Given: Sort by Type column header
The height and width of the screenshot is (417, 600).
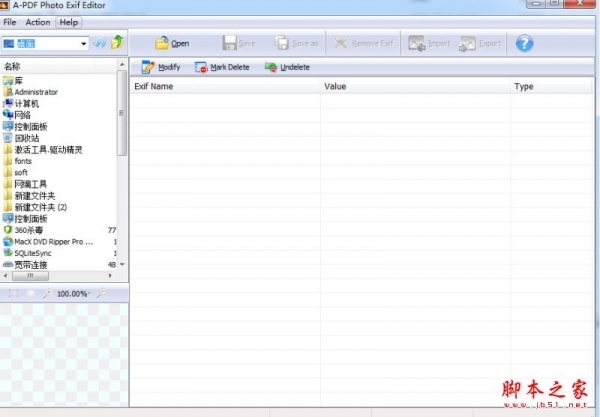Looking at the screenshot, I should [x=551, y=86].
